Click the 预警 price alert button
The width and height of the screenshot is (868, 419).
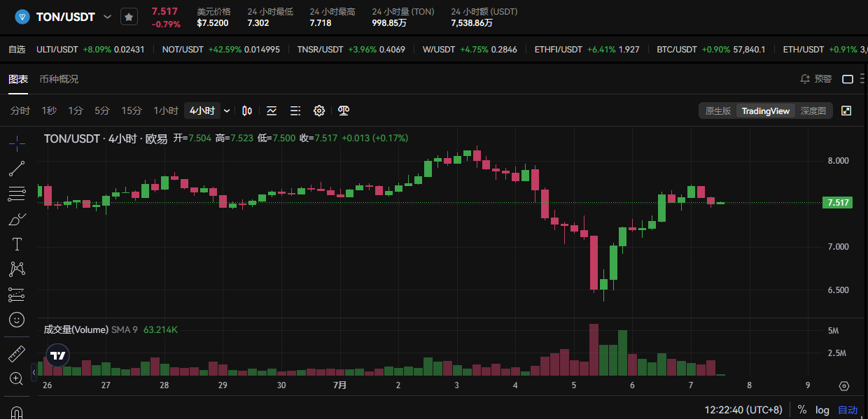(816, 79)
